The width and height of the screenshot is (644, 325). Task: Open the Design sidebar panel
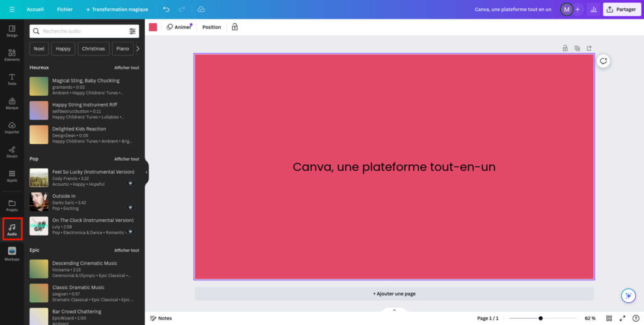(12, 31)
